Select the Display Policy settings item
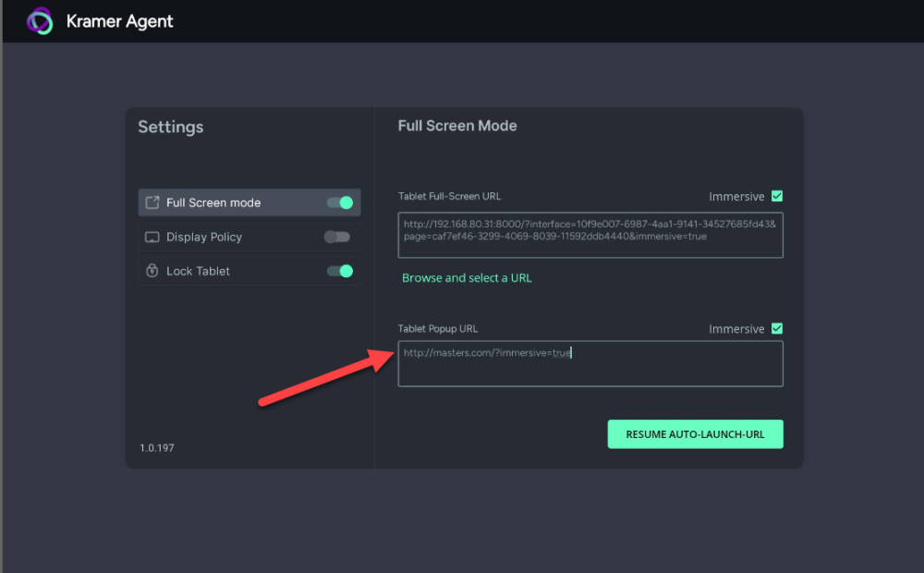The height and width of the screenshot is (573, 924). coord(204,238)
